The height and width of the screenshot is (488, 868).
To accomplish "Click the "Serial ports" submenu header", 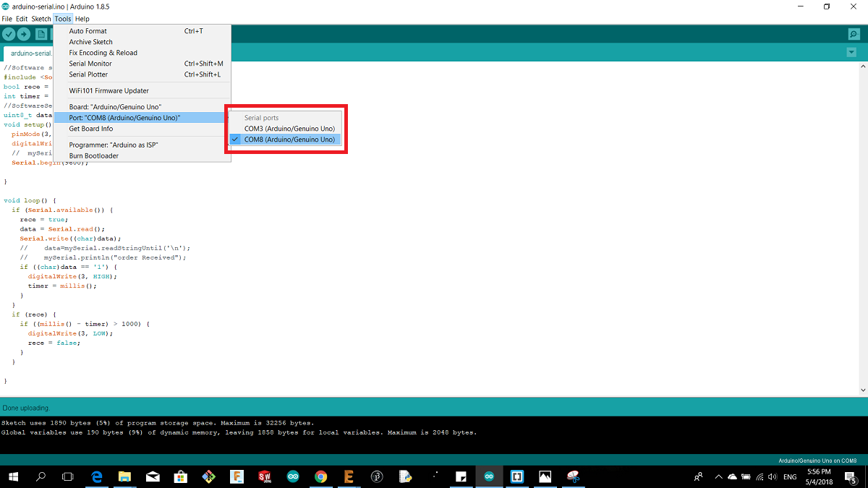I will click(x=261, y=118).
